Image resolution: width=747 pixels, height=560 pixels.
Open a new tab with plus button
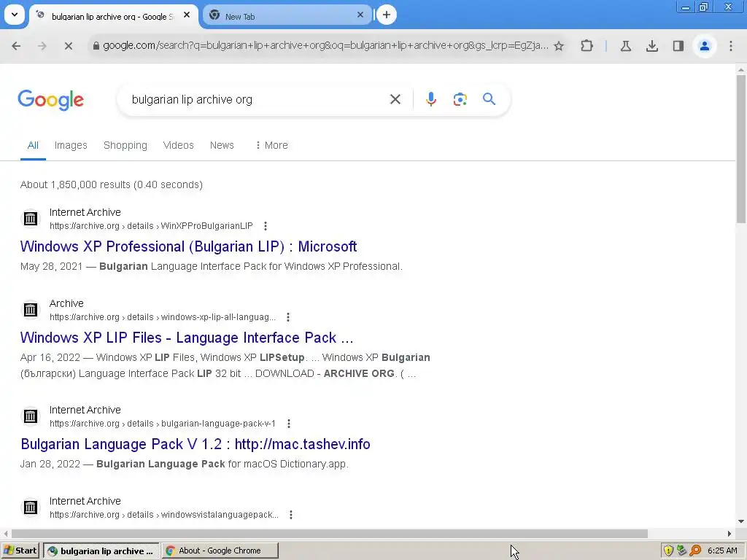pyautogui.click(x=387, y=15)
